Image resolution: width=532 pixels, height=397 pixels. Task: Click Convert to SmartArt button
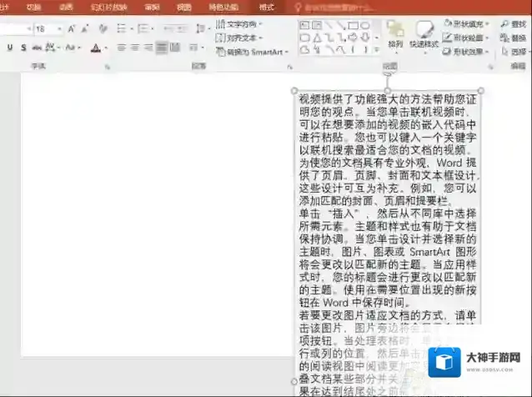tap(248, 52)
